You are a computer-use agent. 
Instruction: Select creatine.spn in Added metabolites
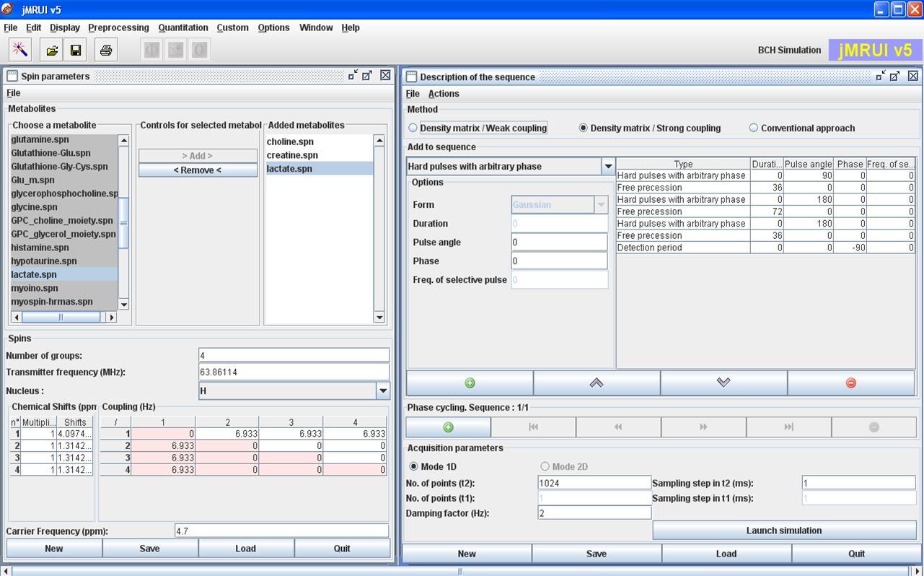tap(319, 155)
